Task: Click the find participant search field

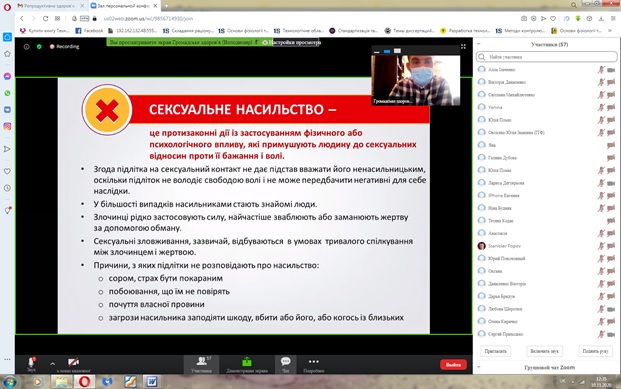Action: point(547,57)
